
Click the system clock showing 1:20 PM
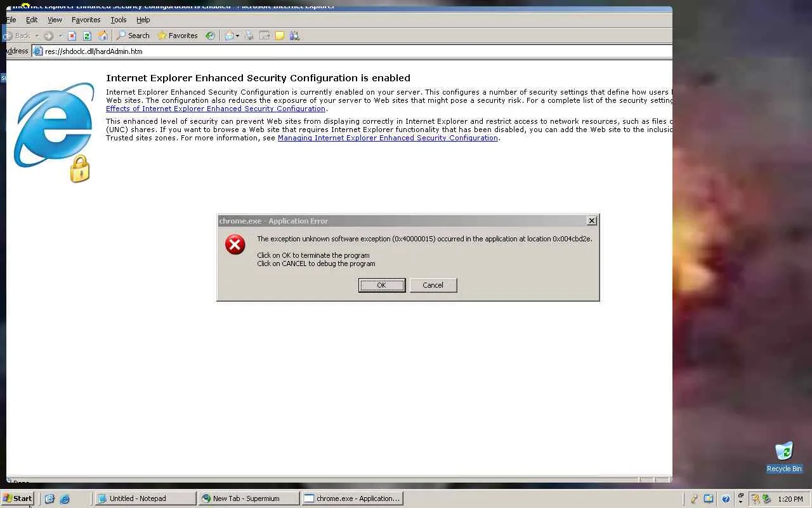pos(790,499)
